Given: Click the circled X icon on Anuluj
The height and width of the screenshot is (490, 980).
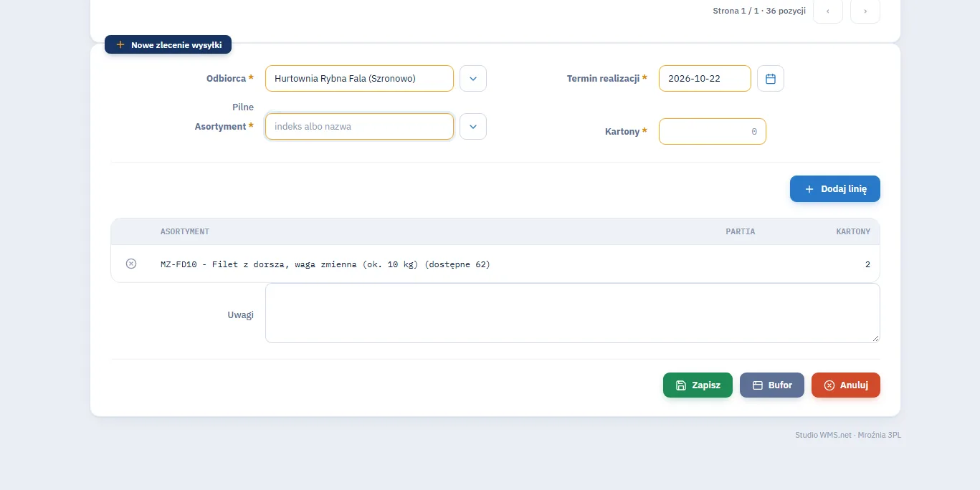Looking at the screenshot, I should click(829, 385).
